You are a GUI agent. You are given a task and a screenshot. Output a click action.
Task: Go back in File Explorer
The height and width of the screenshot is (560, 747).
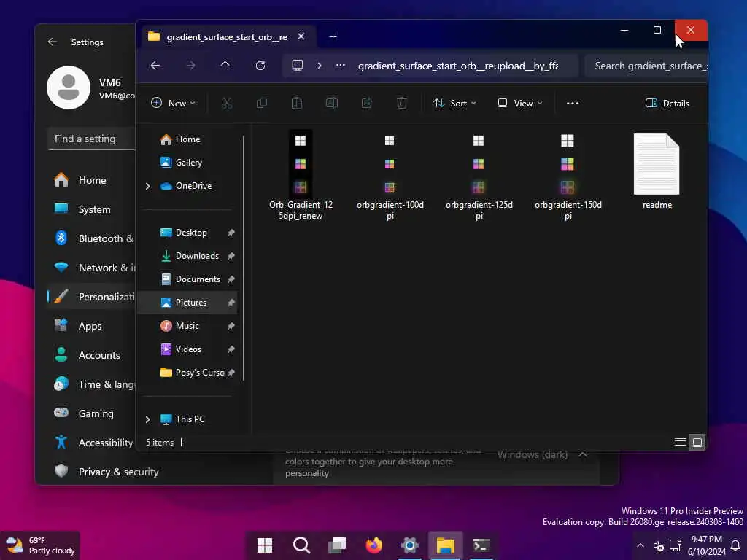point(155,66)
